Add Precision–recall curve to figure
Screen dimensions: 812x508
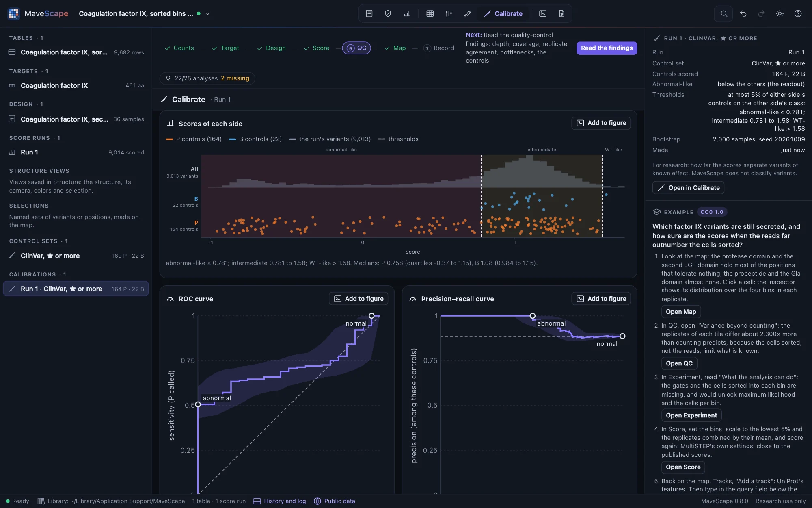601,299
